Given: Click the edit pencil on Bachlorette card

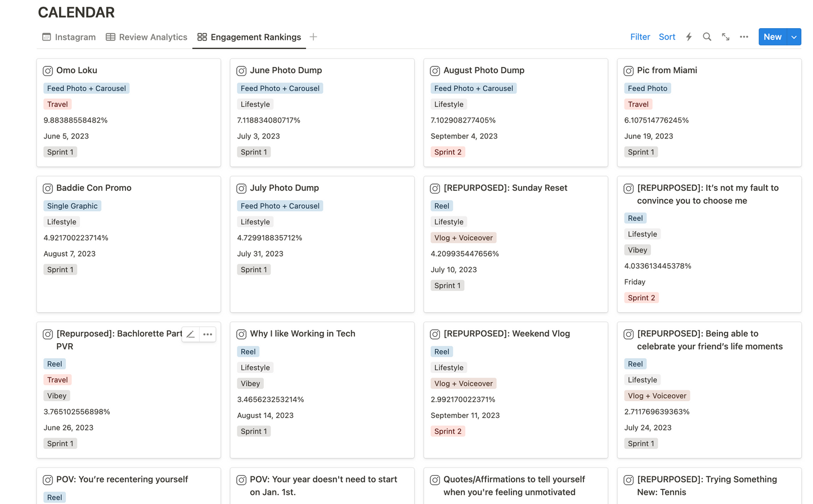Looking at the screenshot, I should tap(191, 334).
